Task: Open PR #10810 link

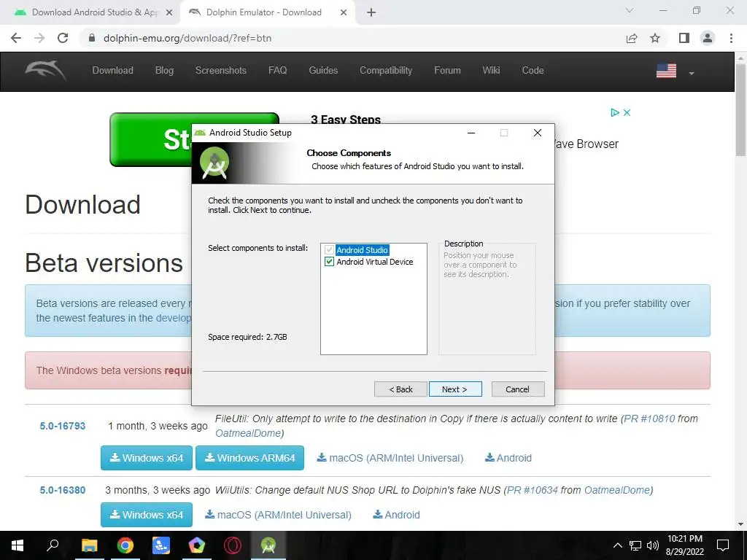Action: coord(649,419)
